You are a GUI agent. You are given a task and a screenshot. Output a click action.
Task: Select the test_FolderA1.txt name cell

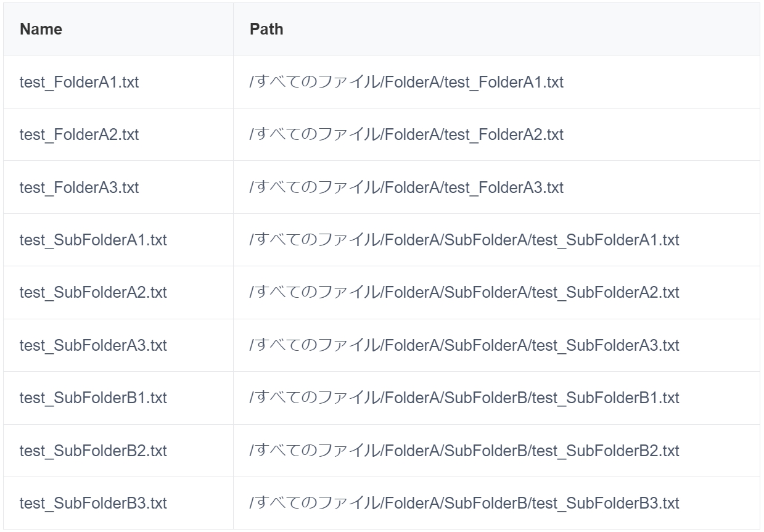pyautogui.click(x=79, y=82)
